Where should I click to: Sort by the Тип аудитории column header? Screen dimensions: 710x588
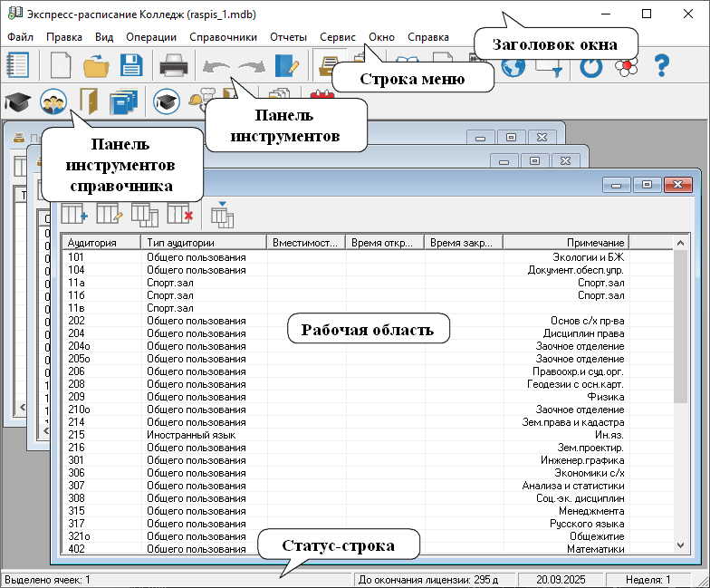(203, 243)
